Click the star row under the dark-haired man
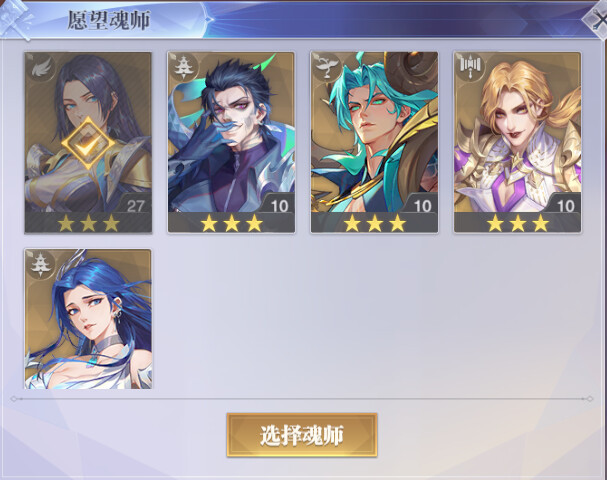 (231, 224)
